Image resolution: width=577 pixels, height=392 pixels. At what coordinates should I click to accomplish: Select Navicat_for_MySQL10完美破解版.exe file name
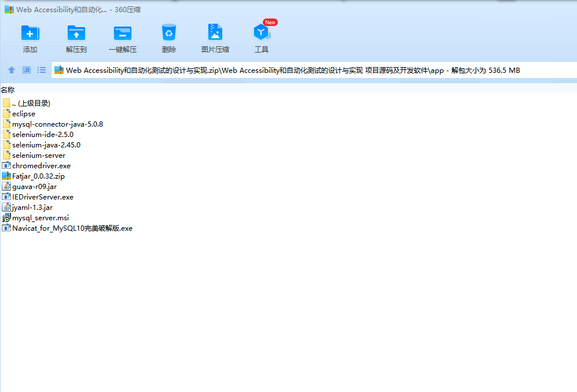(x=72, y=228)
